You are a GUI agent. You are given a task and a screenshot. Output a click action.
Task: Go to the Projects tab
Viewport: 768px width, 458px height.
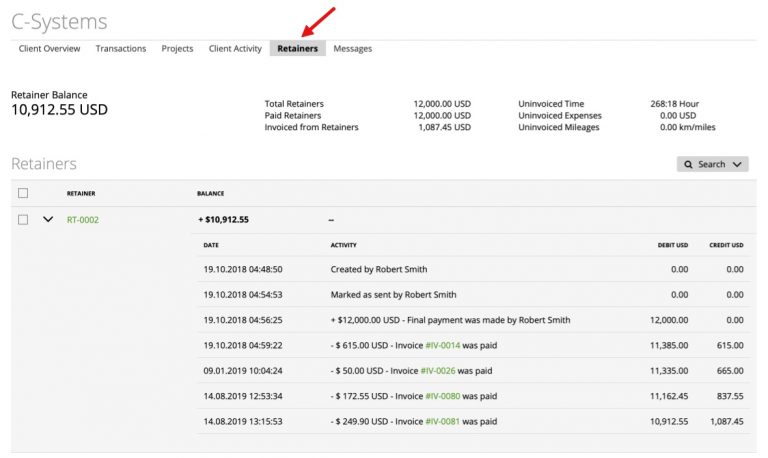[177, 48]
